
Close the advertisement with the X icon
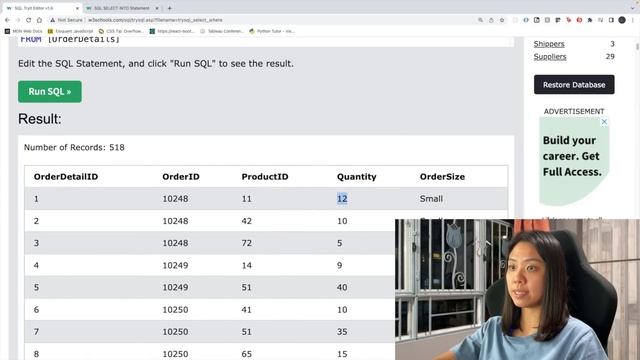coord(604,122)
